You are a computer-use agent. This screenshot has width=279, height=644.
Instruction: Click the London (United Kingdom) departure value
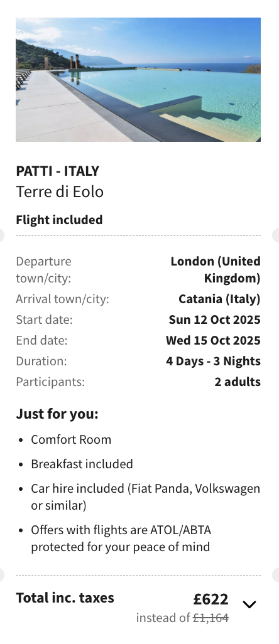216,270
